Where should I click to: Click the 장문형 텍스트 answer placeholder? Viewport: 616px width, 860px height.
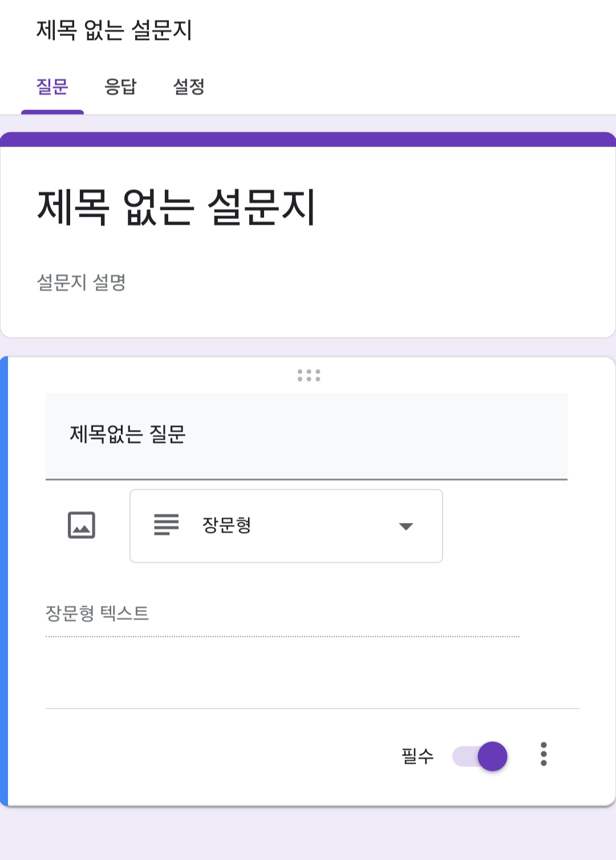(98, 614)
